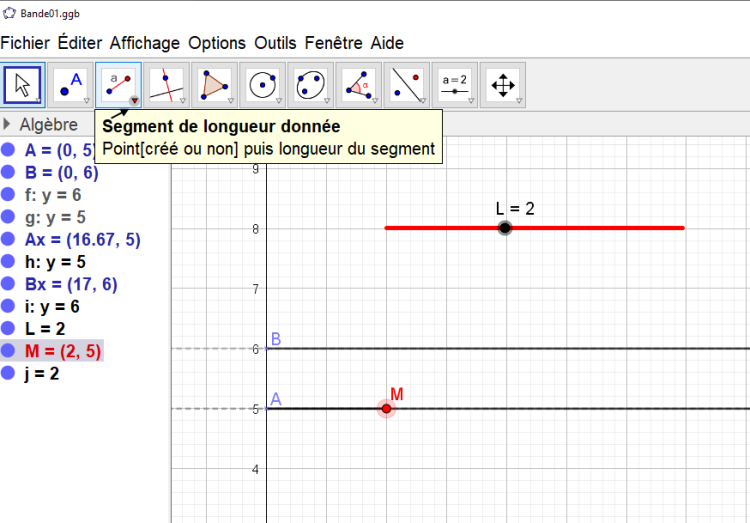Select the Move Graphics View tool
The image size is (750, 523).
(x=502, y=85)
